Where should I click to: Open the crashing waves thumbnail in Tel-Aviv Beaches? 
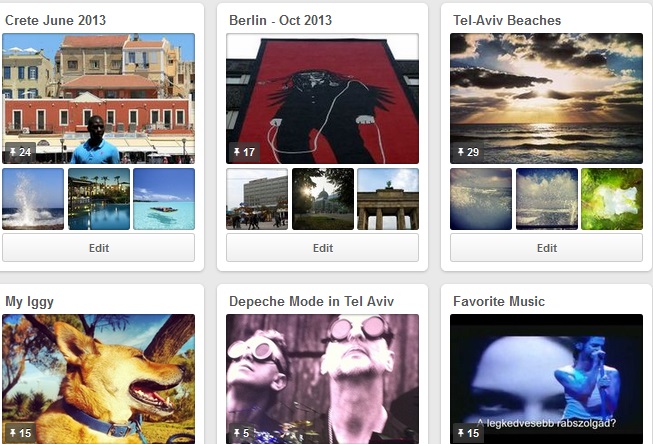coord(547,199)
